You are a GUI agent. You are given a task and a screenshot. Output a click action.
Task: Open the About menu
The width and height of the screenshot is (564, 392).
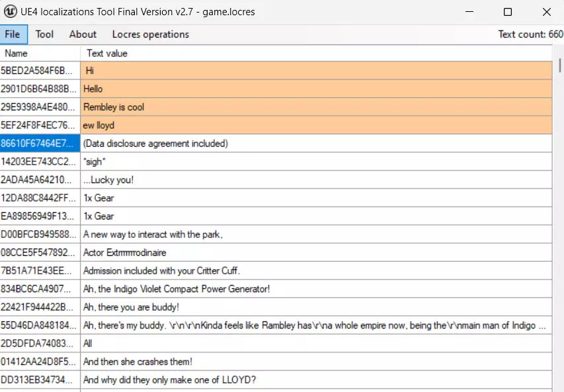83,34
